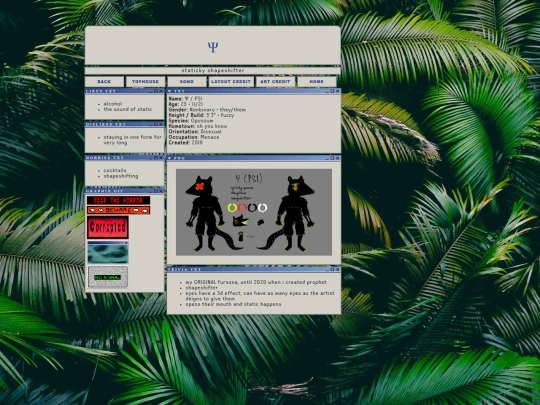This screenshot has width=540, height=405.
Task: Click the blue Ψ symbol in the header
Action: tap(213, 46)
